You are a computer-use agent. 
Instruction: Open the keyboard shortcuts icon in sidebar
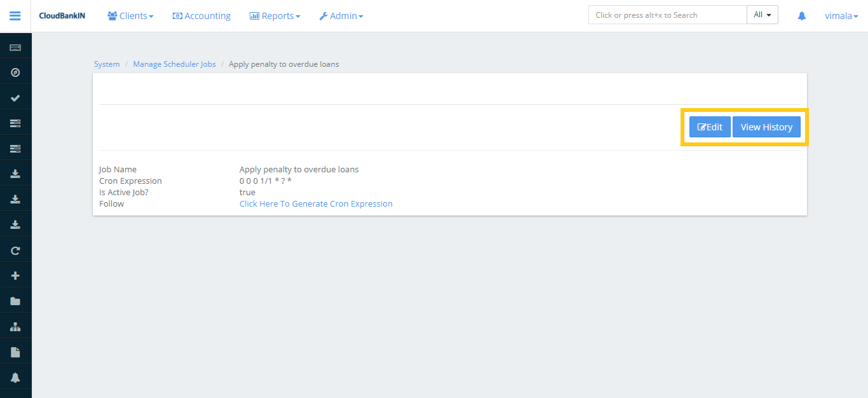tap(15, 46)
